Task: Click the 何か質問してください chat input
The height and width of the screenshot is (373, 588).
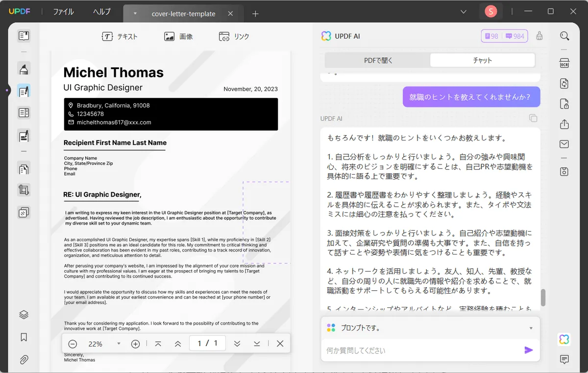Action: [x=421, y=350]
